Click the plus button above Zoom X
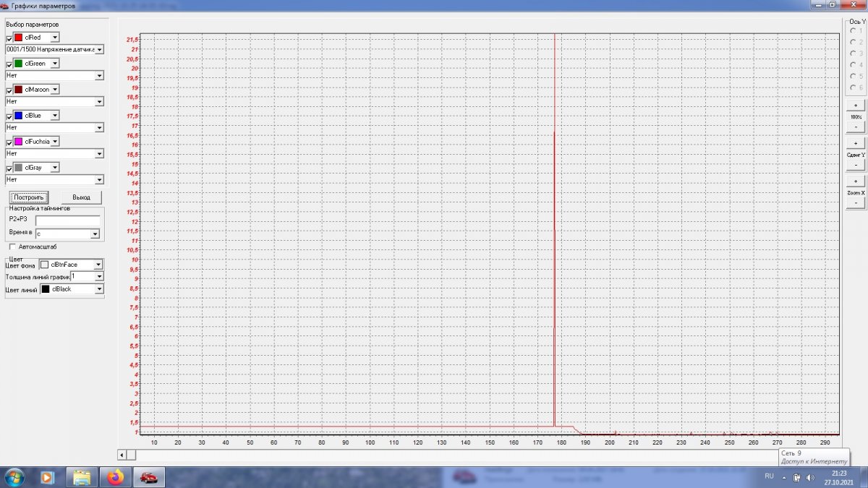This screenshot has height=488, width=868. tap(855, 181)
